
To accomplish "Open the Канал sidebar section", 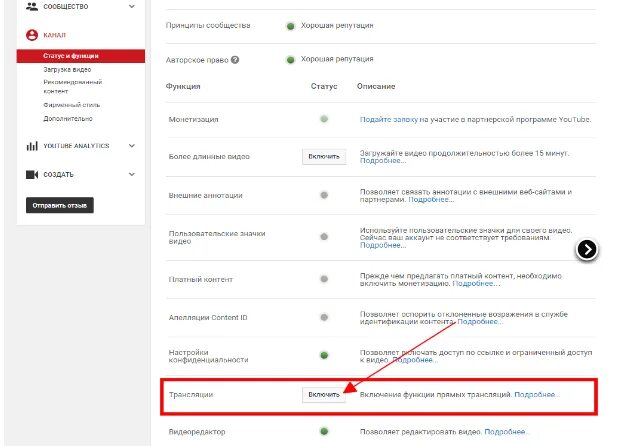I will (x=54, y=35).
